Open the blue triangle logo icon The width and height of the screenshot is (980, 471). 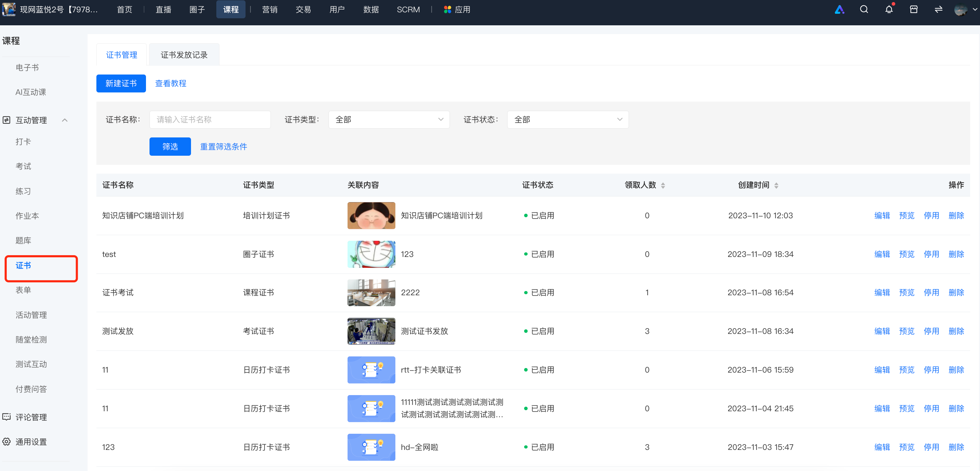click(x=839, y=9)
